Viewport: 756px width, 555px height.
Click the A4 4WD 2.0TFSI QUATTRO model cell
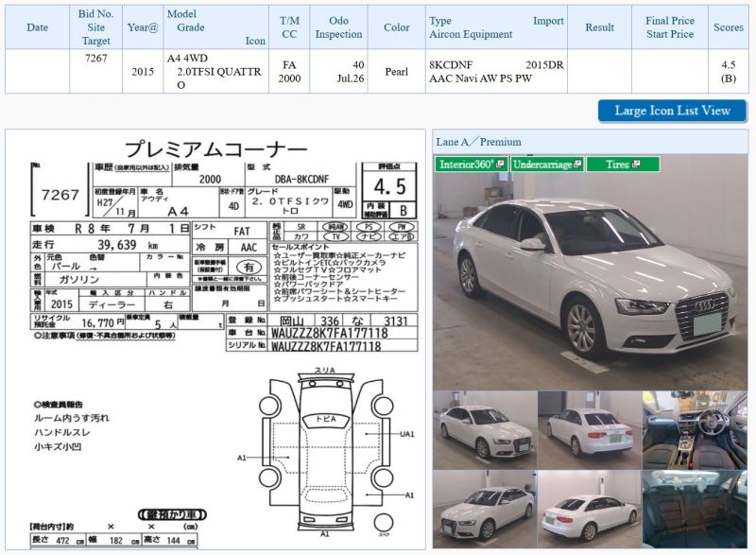tap(216, 71)
